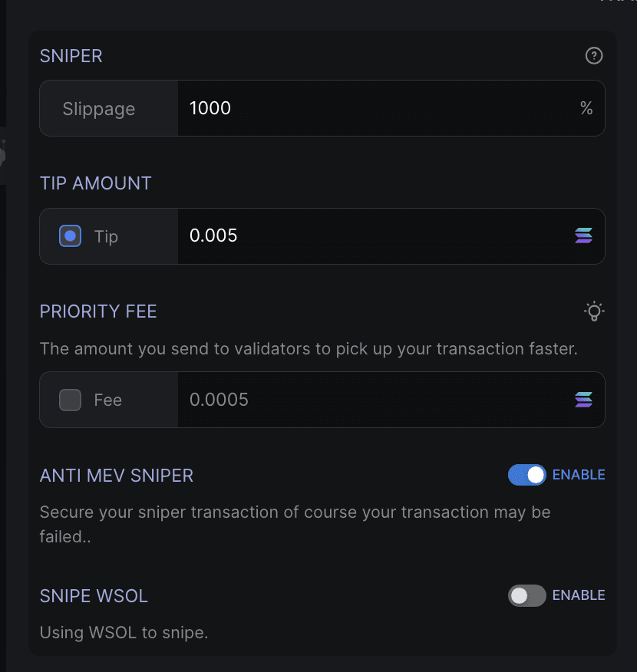Click the partially visible robot icon at left edge
637x672 pixels.
pyautogui.click(x=2, y=156)
